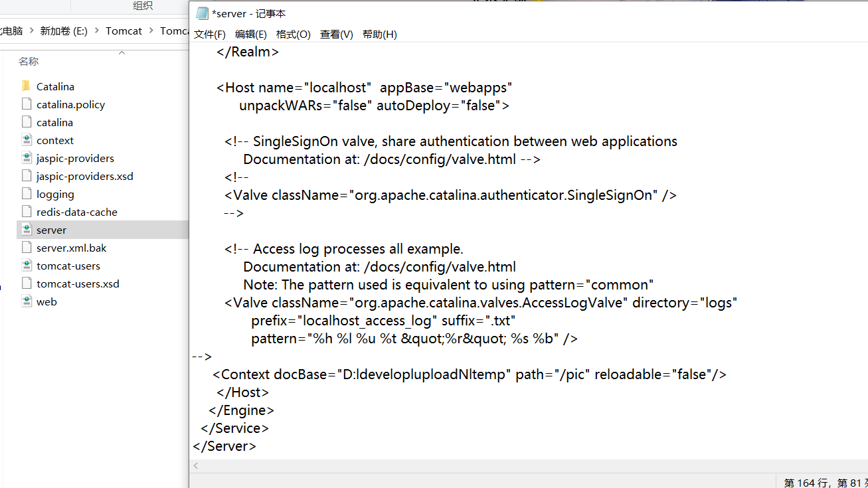Select the Catalina folder icon in Explorer
The width and height of the screenshot is (868, 488).
click(27, 86)
